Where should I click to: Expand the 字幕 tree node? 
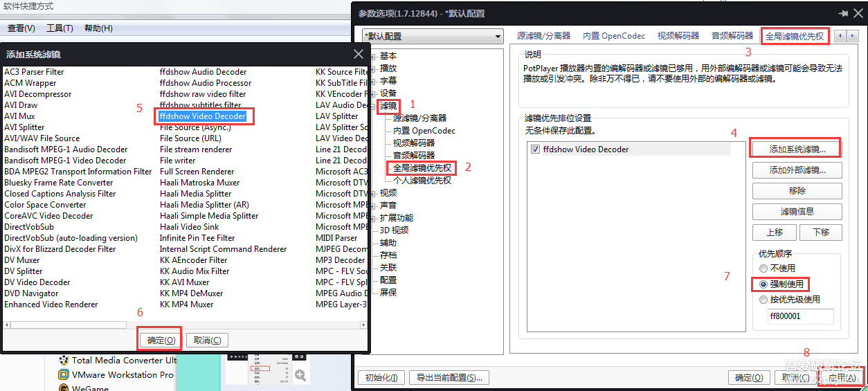374,81
